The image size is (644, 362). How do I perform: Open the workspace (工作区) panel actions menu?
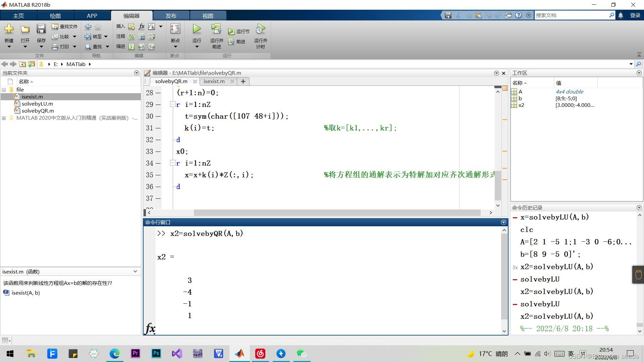639,73
